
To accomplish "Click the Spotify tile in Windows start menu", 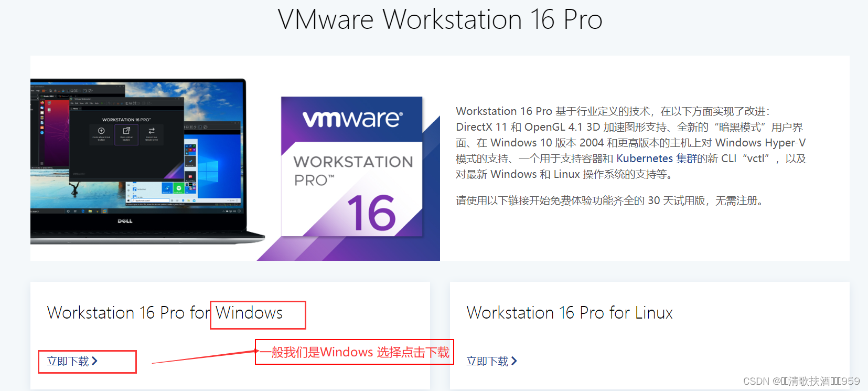I will (x=179, y=188).
